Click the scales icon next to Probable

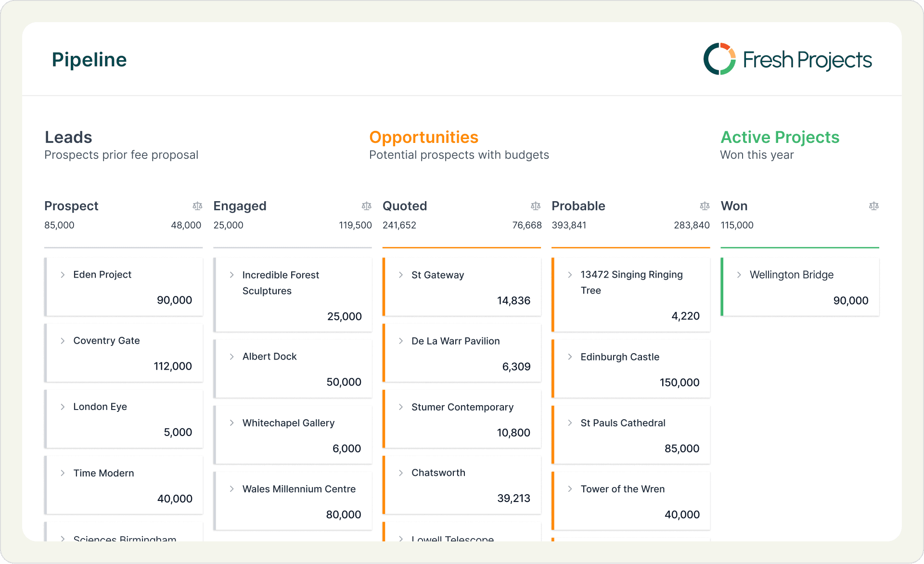[705, 206]
